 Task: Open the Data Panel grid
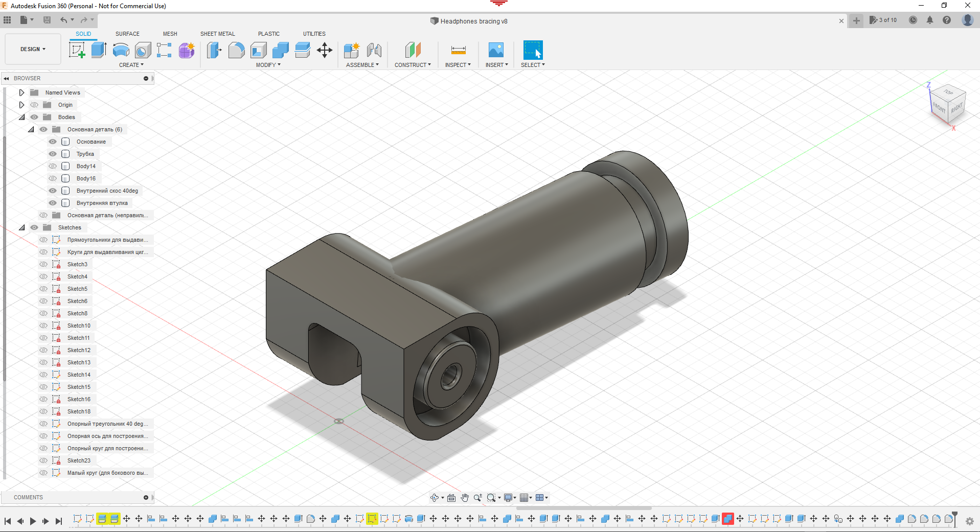tap(7, 20)
